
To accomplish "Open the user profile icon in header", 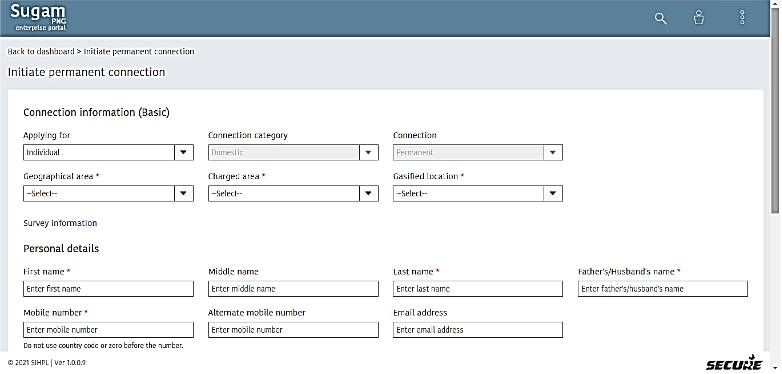I will (699, 18).
